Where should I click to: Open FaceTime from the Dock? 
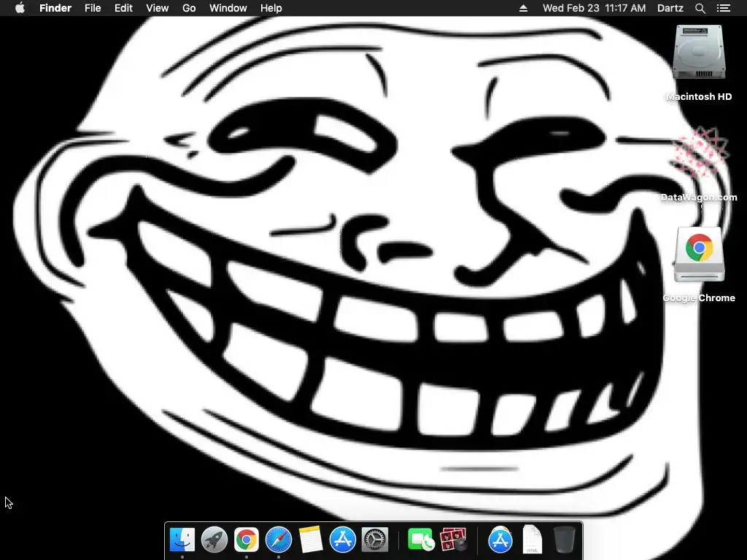click(420, 540)
